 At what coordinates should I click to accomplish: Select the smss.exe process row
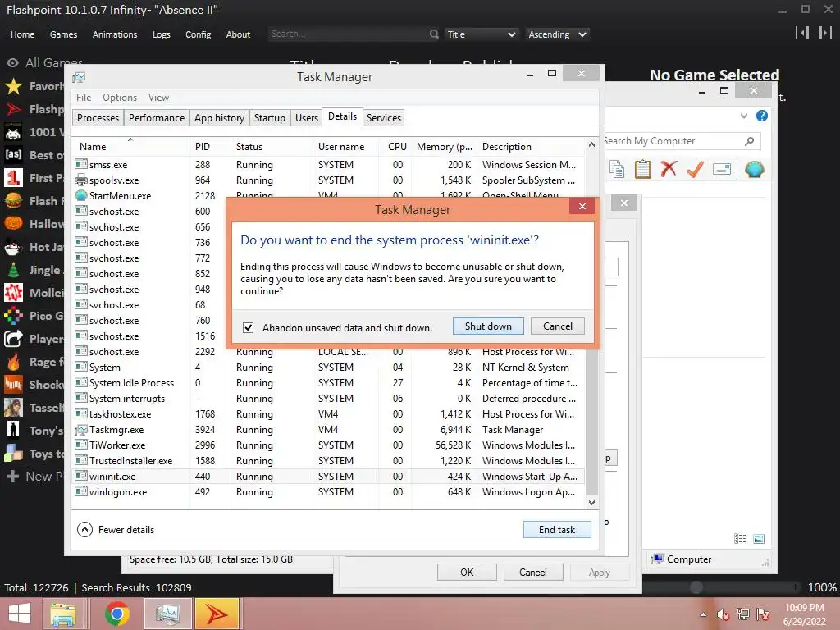[x=328, y=164]
